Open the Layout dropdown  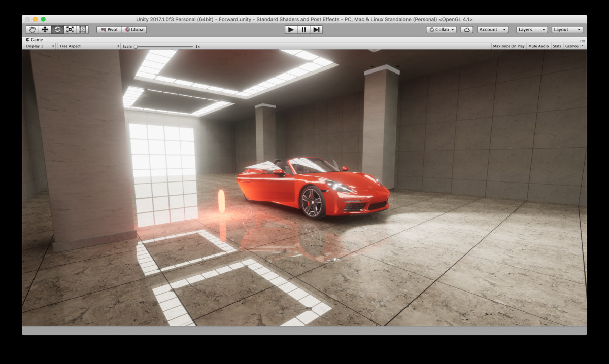567,30
